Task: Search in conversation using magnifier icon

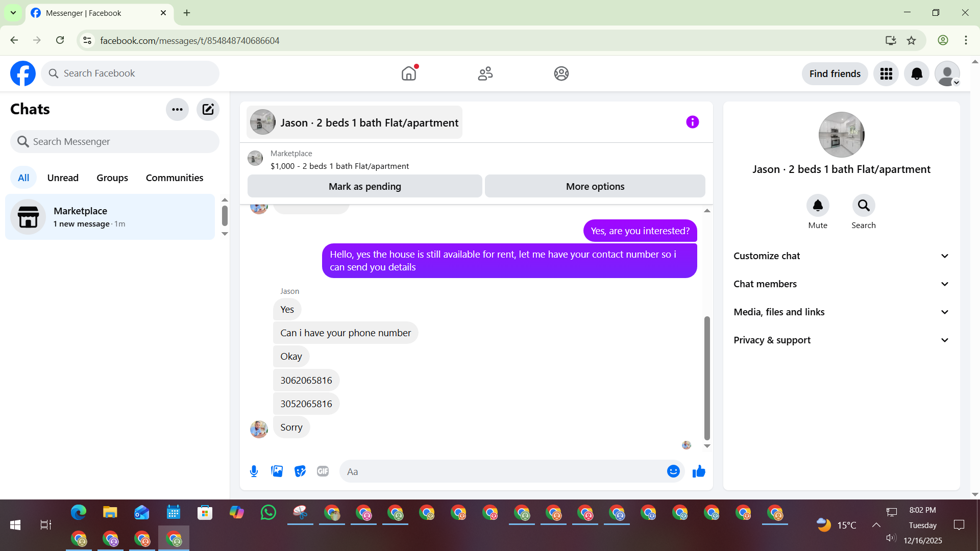Action: [x=864, y=206]
